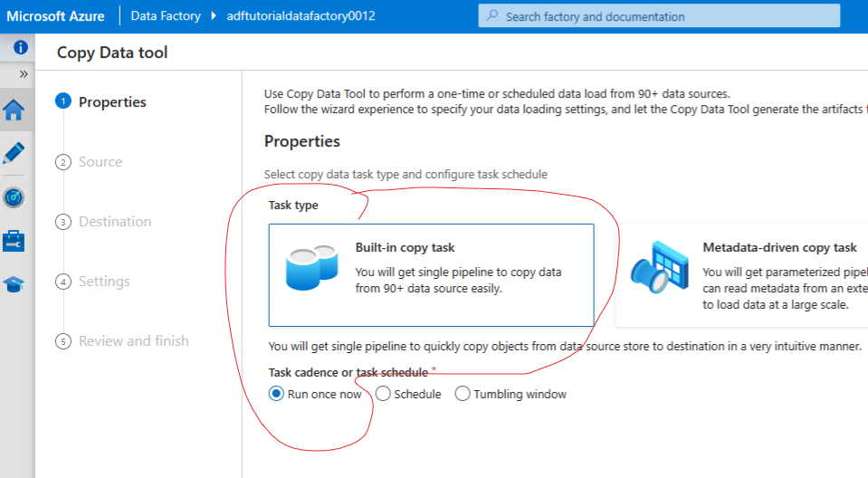868x478 pixels.
Task: Click the search magnifier icon
Action: pyautogui.click(x=492, y=15)
